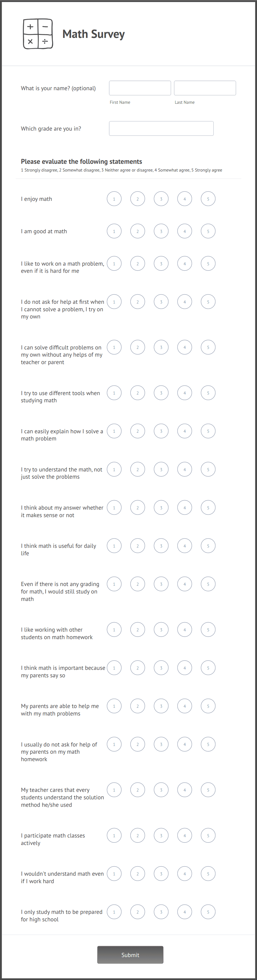Pick 5 for explaining how I solve problems
This screenshot has width=257, height=980.
(208, 431)
